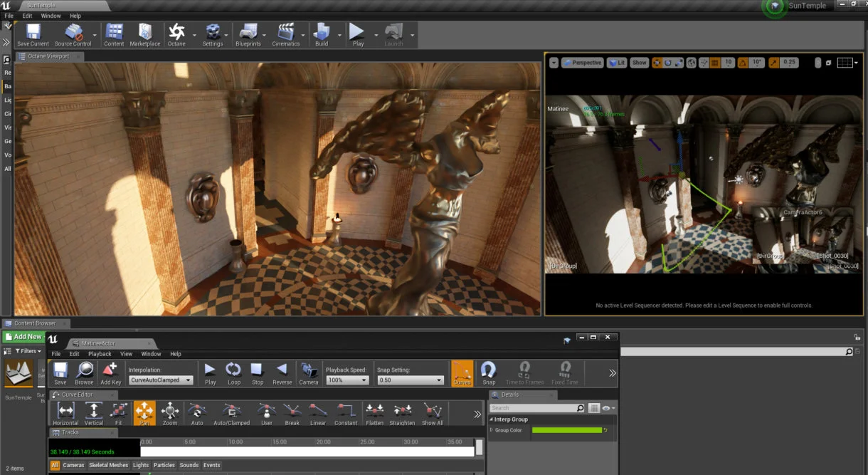This screenshot has height=475, width=868.
Task: Select translate mode in the viewport toolbar
Action: coord(656,63)
